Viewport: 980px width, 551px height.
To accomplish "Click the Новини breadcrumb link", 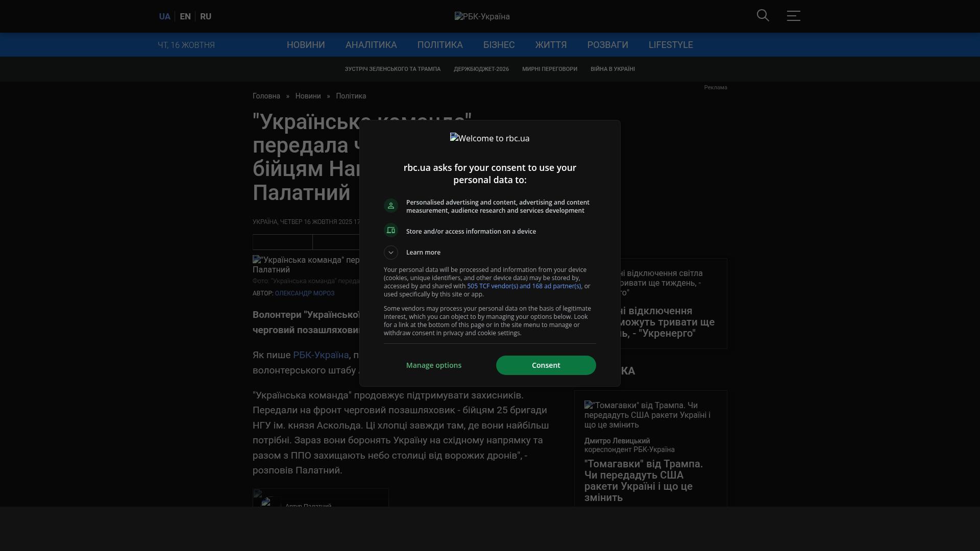I will (308, 96).
